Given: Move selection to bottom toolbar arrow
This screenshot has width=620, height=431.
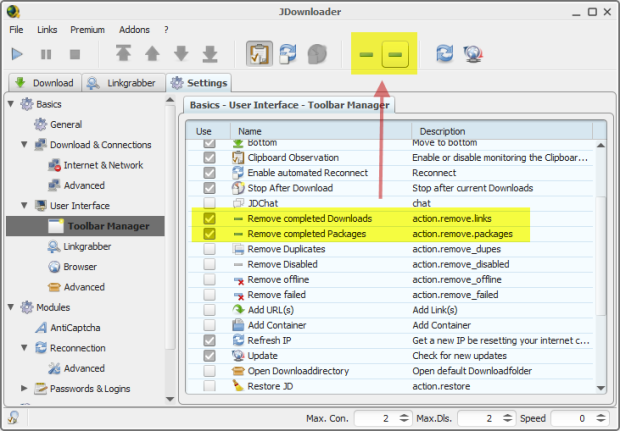Looking at the screenshot, I should tap(210, 54).
